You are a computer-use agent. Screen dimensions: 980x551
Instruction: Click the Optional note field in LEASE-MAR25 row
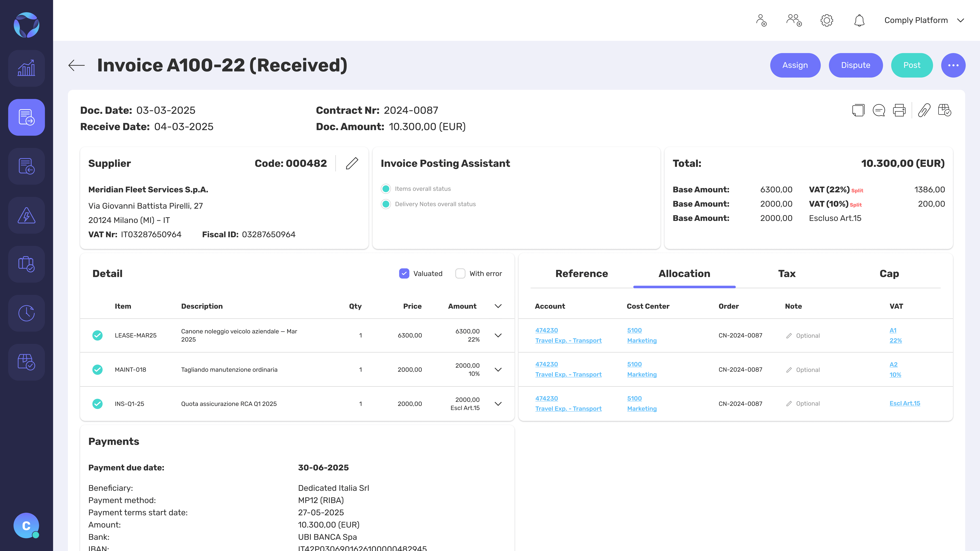coord(803,336)
